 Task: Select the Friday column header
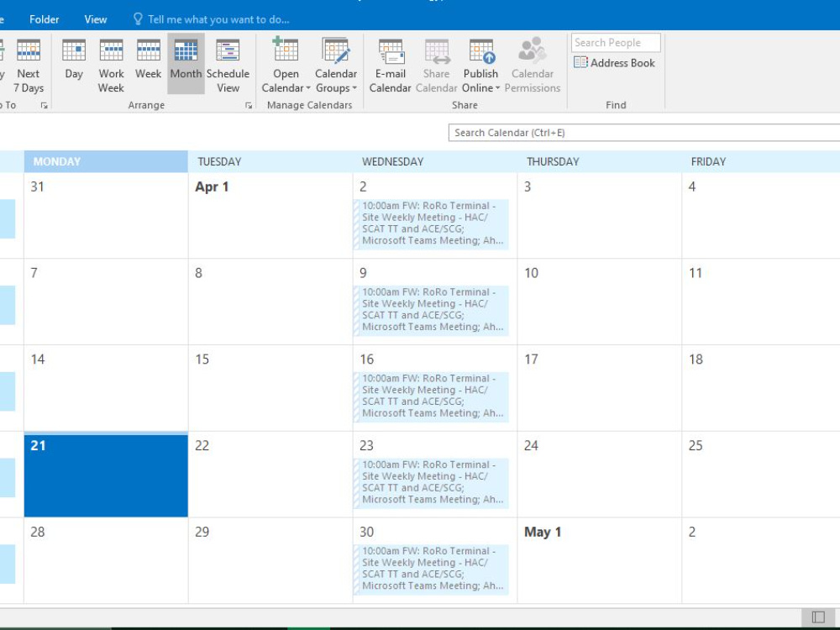point(761,162)
